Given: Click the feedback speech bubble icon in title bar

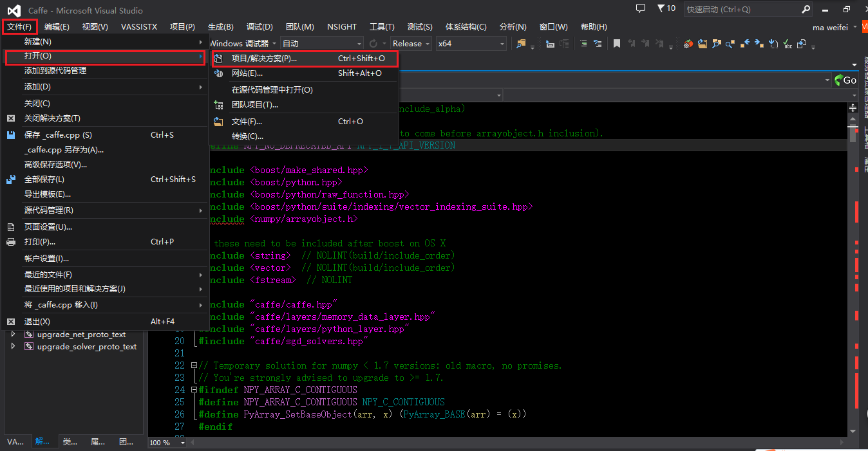Looking at the screenshot, I should [x=640, y=8].
